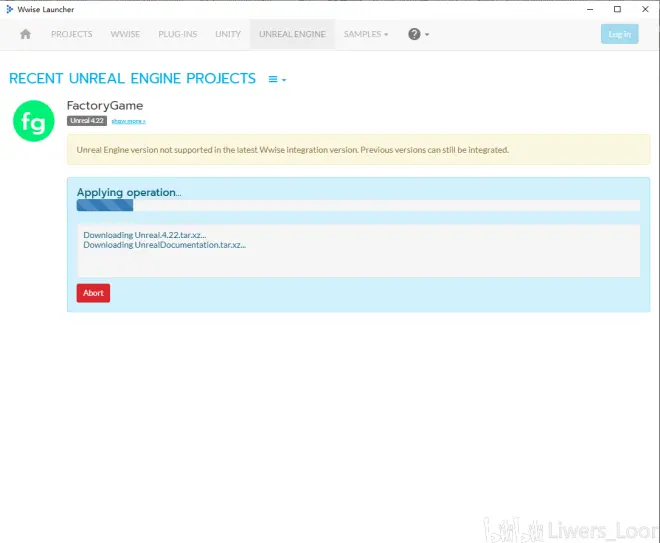Click the RECENT UNREAL ENGINE PROJECTS heading
Viewport: 660px width, 543px height.
point(132,78)
